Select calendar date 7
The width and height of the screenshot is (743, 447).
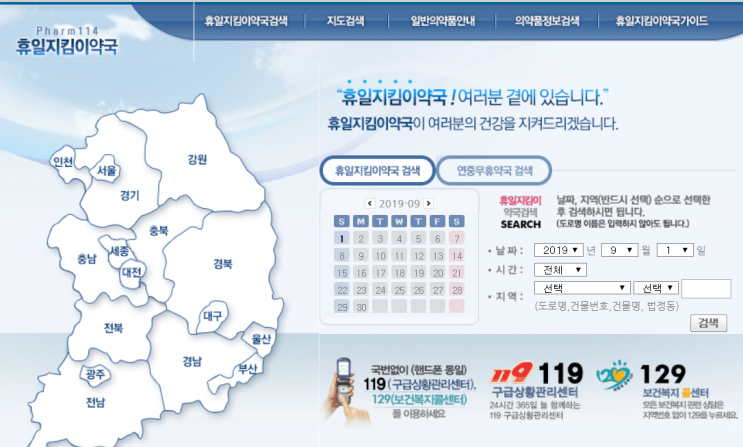(457, 238)
